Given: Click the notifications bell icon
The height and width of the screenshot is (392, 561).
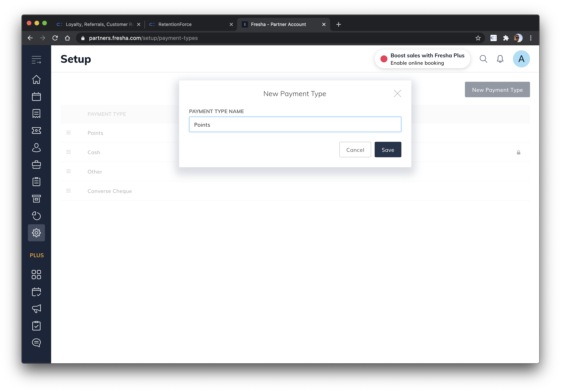Looking at the screenshot, I should [500, 59].
